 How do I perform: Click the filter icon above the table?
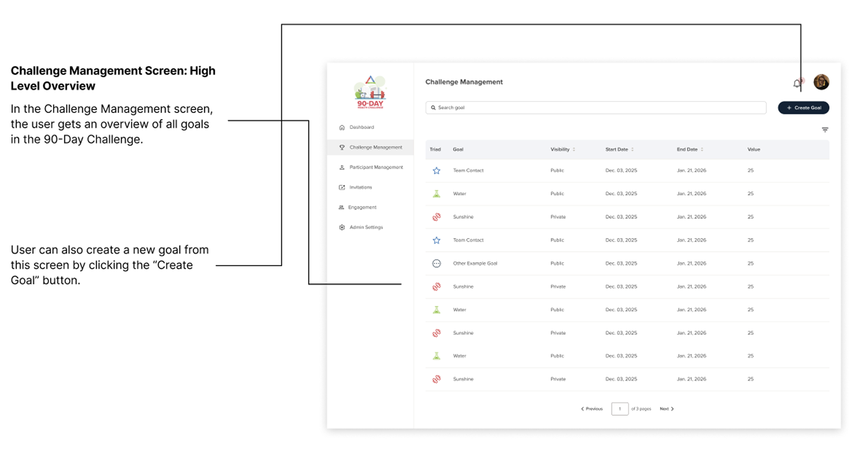[x=825, y=130]
